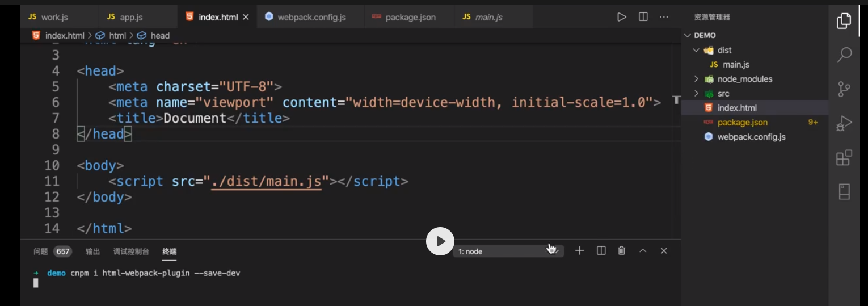Collapse the DEMO root folder
Screen dimensions: 868x306
coord(688,35)
